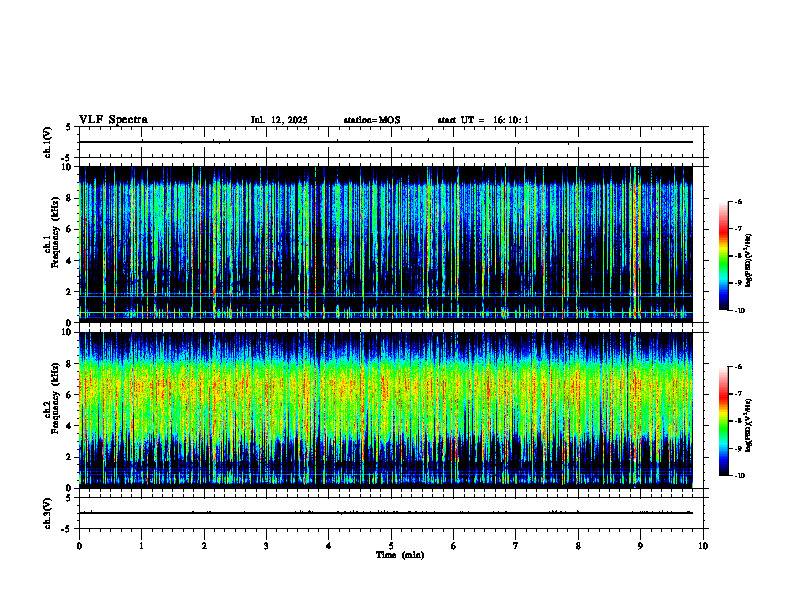Click time-axis tick label "1"
Image resolution: width=792 pixels, height=612 pixels.
tap(141, 546)
